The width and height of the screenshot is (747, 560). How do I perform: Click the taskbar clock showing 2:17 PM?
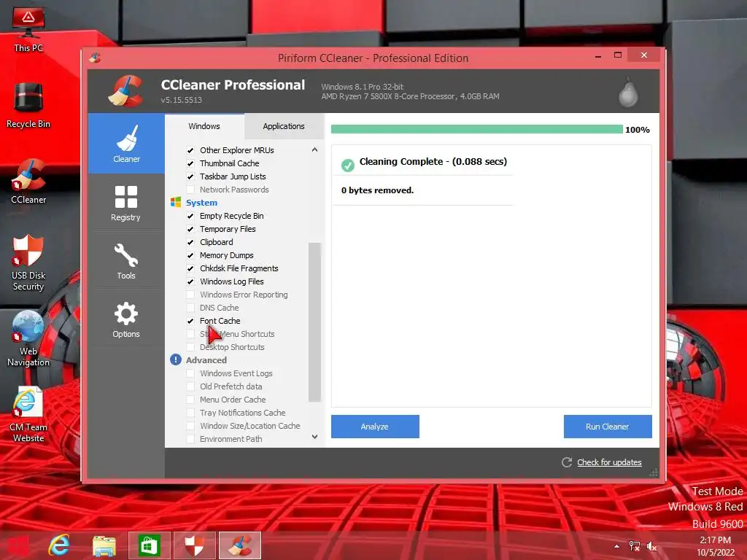pos(716,546)
